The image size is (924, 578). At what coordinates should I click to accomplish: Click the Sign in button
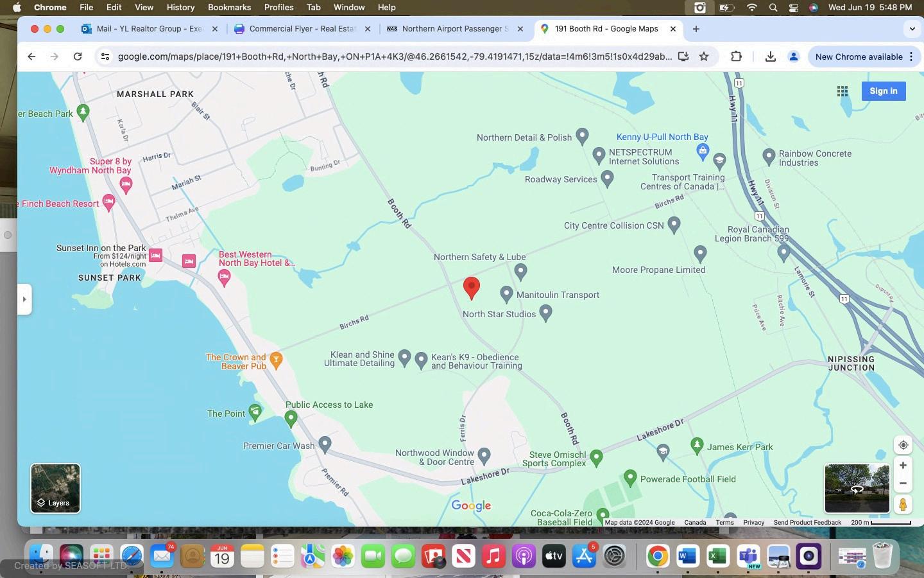click(884, 91)
